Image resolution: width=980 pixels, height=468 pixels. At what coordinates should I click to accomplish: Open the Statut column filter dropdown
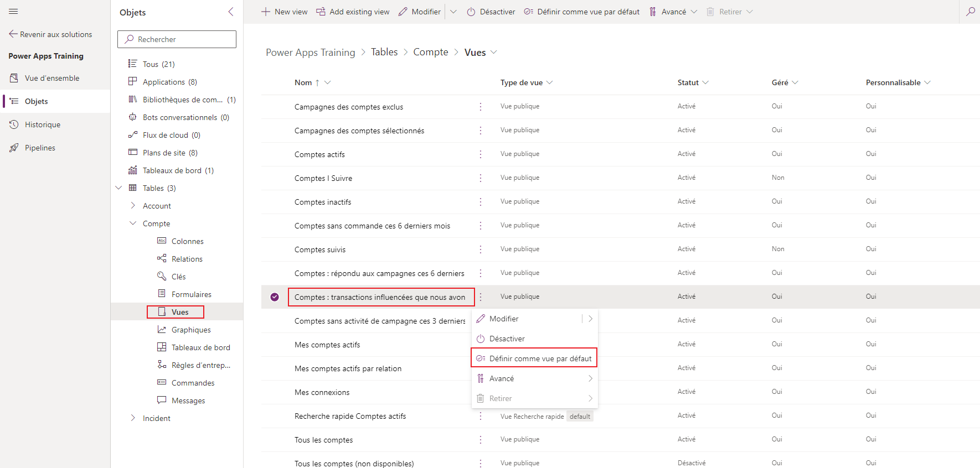click(705, 82)
